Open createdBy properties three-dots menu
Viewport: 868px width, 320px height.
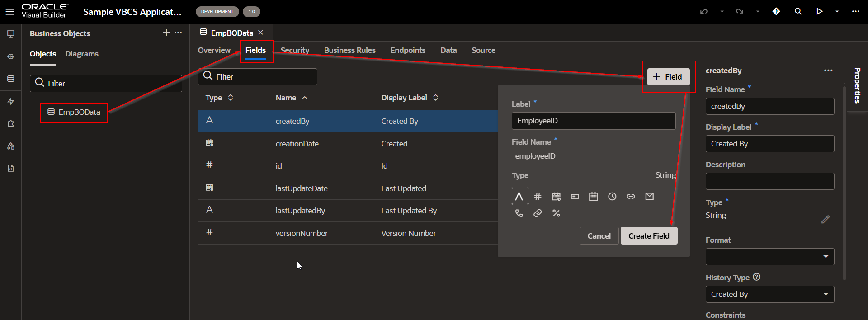828,71
